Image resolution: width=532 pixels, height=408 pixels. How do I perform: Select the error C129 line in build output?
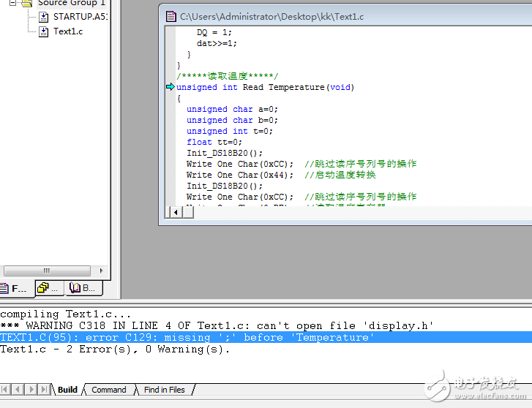coord(266,338)
